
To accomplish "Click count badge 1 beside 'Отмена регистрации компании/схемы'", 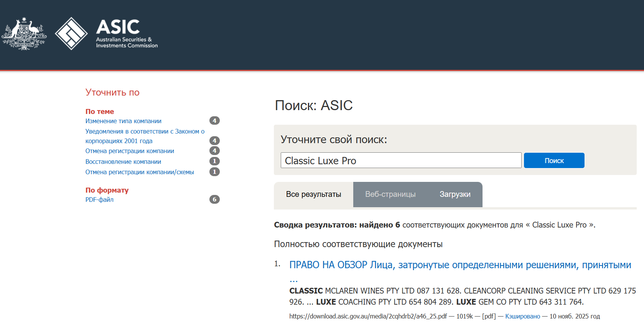I will pos(214,172).
